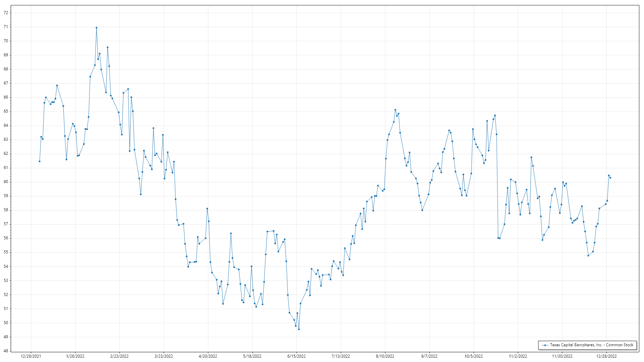Click the 60 label on the y-axis
This screenshot has width=644, height=362.
pyautogui.click(x=6, y=182)
